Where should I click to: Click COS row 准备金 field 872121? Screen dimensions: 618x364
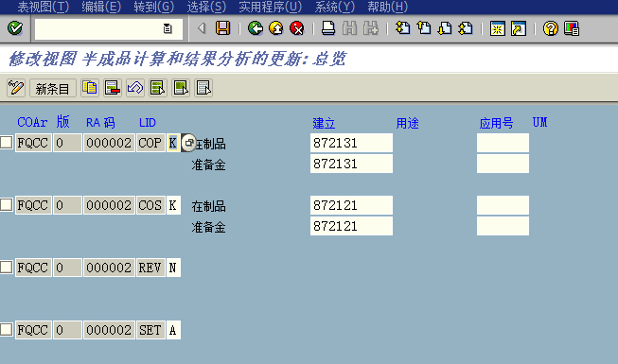click(x=351, y=226)
